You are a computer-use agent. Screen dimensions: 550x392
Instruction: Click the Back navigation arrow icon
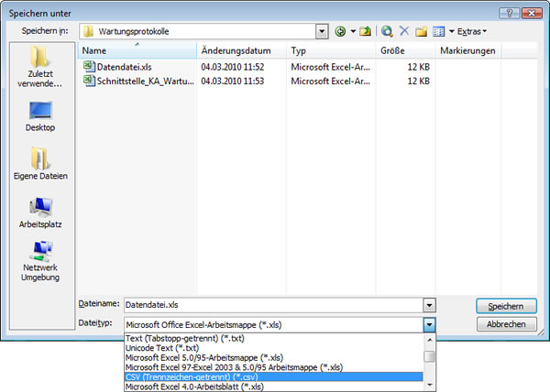tap(341, 31)
